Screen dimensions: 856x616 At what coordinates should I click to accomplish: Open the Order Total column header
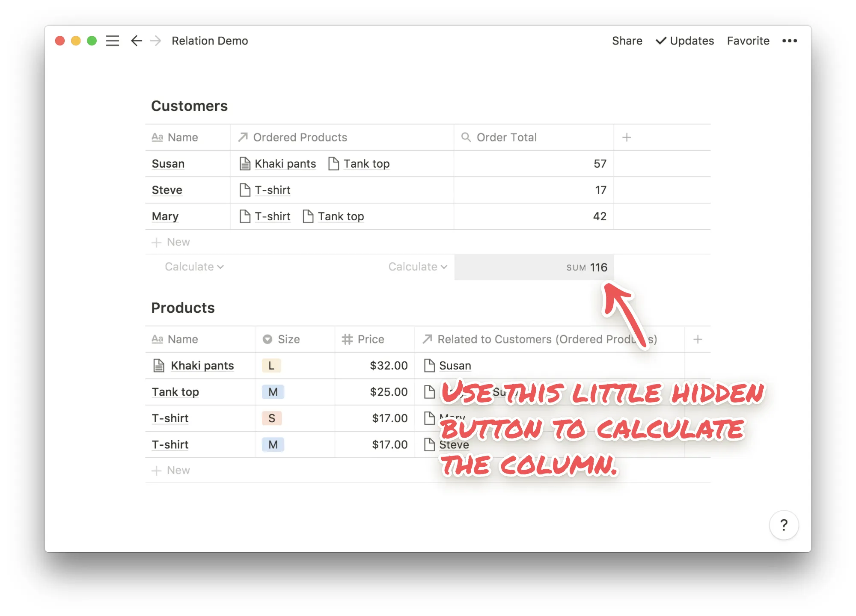point(506,137)
